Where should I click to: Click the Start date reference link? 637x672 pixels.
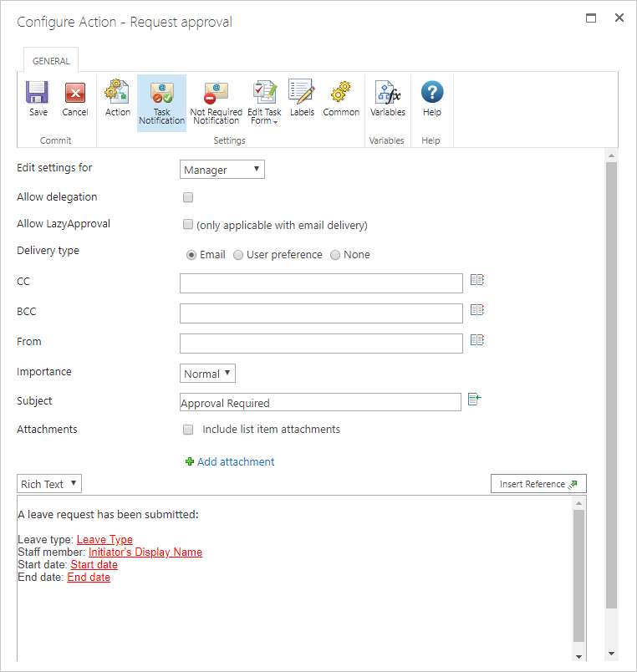click(x=94, y=564)
